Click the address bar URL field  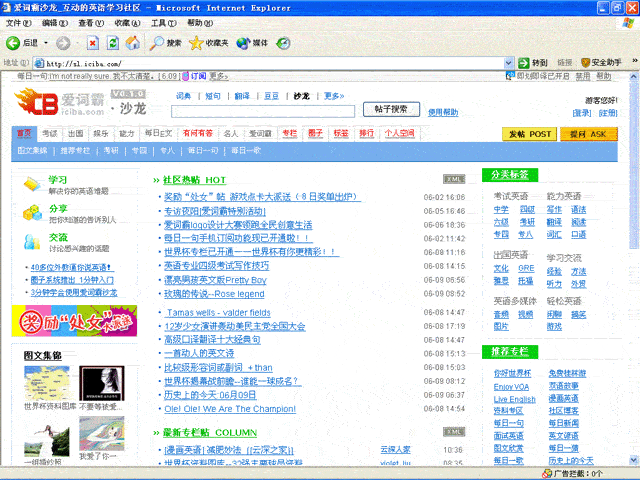pos(269,63)
